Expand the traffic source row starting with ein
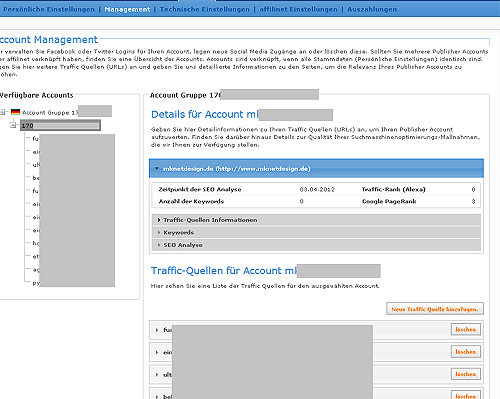The image size is (500, 399). point(157,352)
